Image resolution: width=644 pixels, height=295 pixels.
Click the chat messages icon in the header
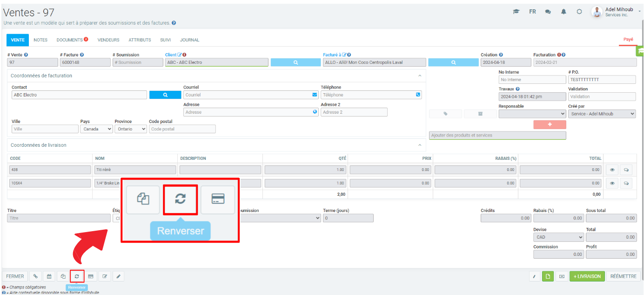pos(548,12)
